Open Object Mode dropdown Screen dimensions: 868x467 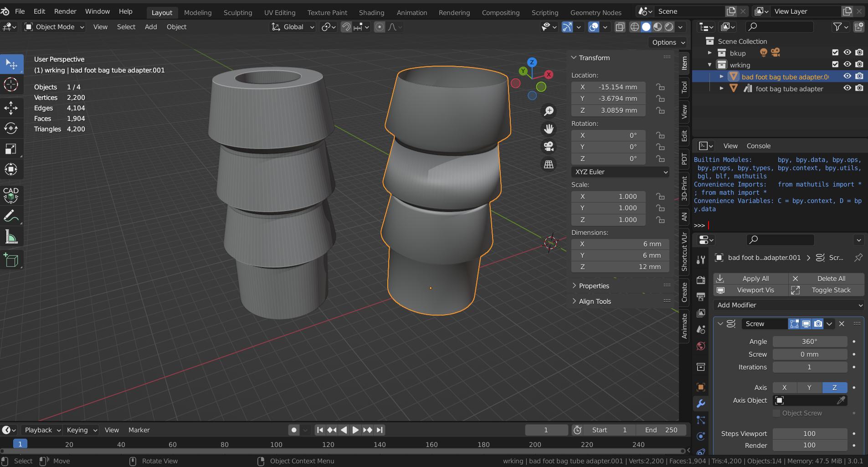[x=55, y=27]
